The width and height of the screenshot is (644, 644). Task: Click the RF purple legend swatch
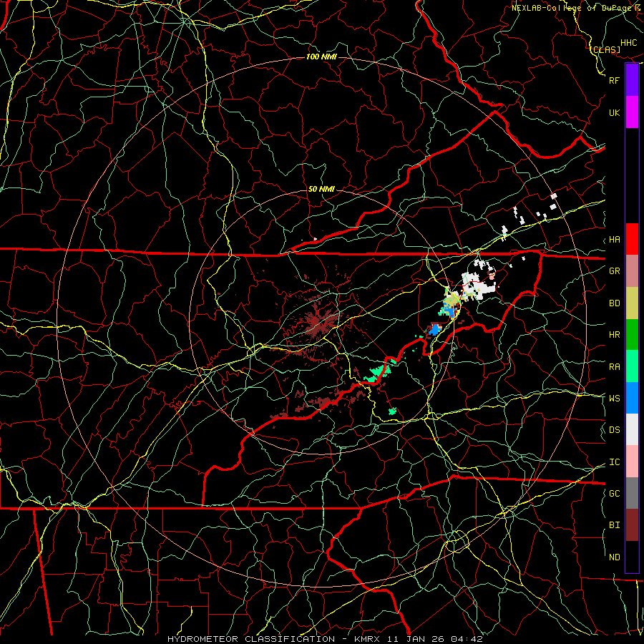tap(632, 80)
